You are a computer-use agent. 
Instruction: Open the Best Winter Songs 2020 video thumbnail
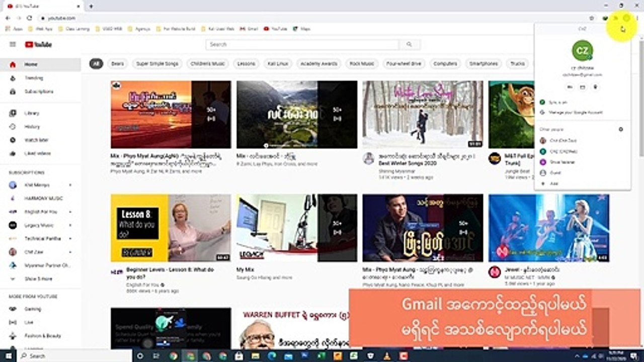click(x=422, y=114)
